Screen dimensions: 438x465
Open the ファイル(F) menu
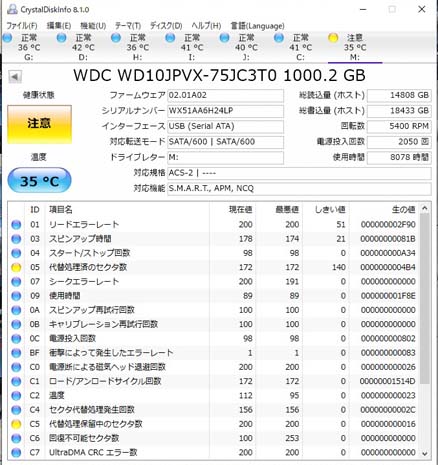click(x=22, y=26)
